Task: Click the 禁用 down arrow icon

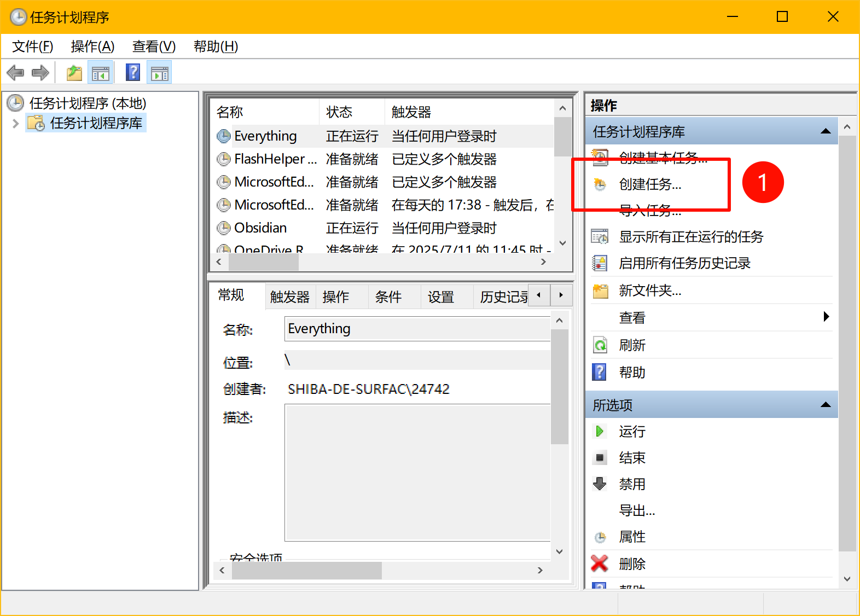Action: [x=600, y=484]
